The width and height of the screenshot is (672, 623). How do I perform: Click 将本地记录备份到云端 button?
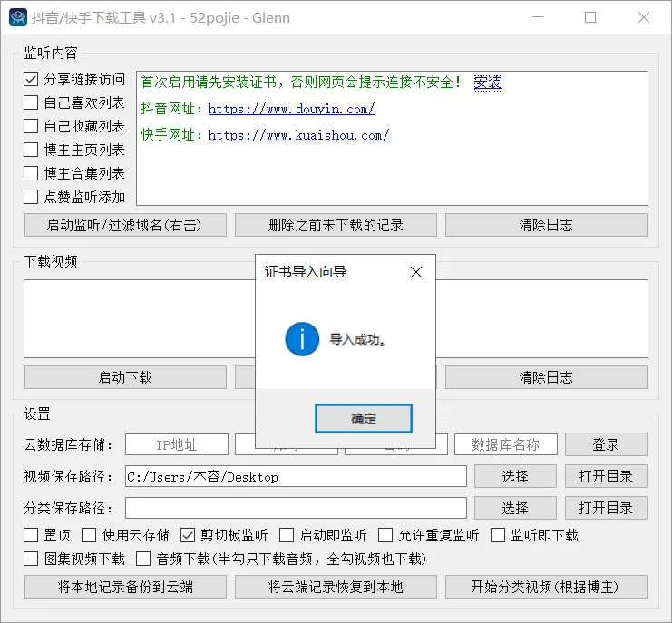(125, 587)
